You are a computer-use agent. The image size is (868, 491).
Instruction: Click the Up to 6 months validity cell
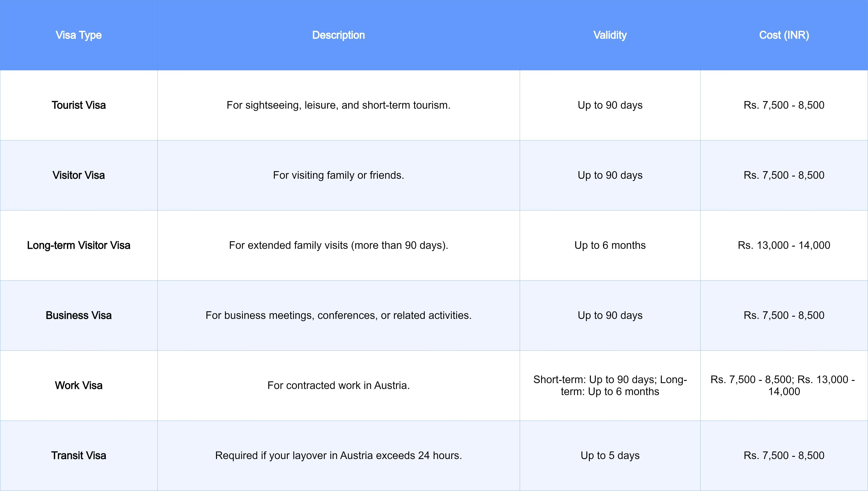pyautogui.click(x=610, y=246)
